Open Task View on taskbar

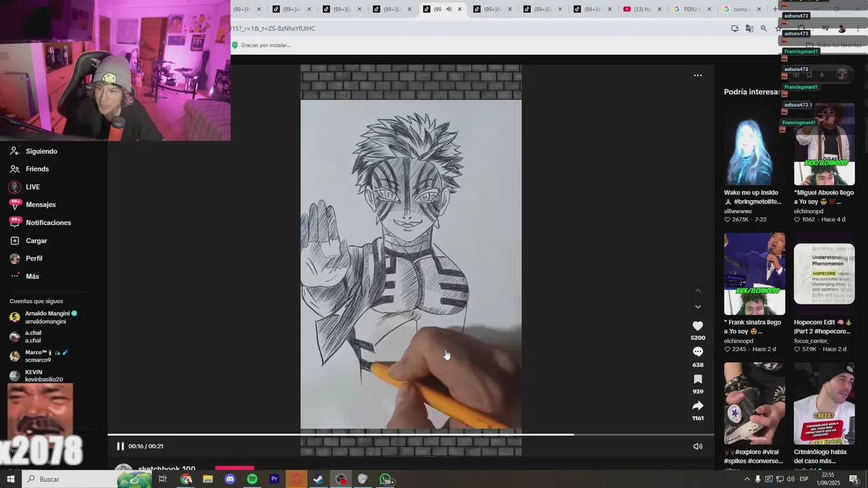tap(163, 479)
